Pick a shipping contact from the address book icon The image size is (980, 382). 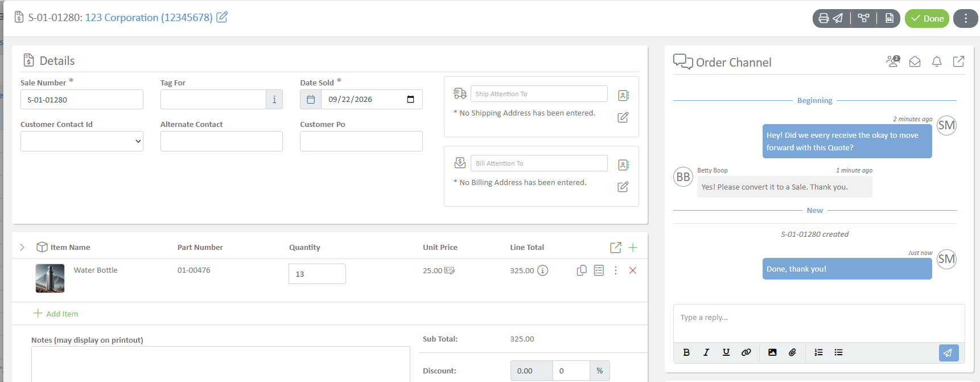click(x=623, y=95)
